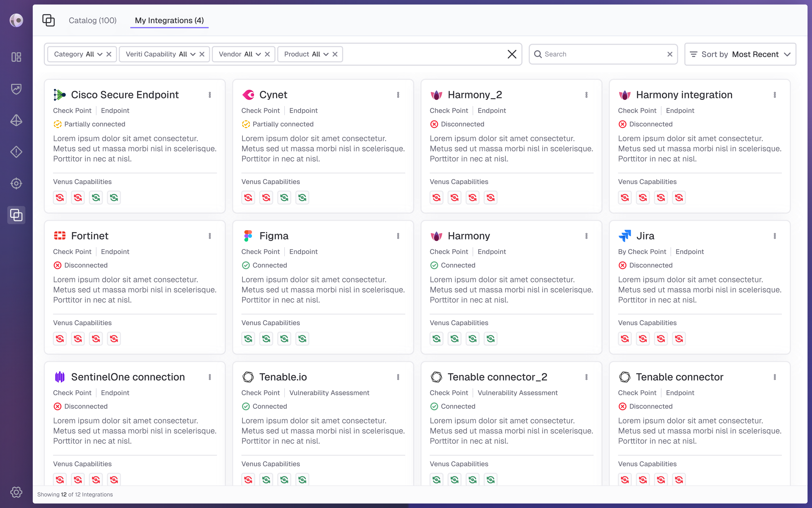Clear the search field text
Viewport: 812px width, 508px height.
pyautogui.click(x=670, y=54)
